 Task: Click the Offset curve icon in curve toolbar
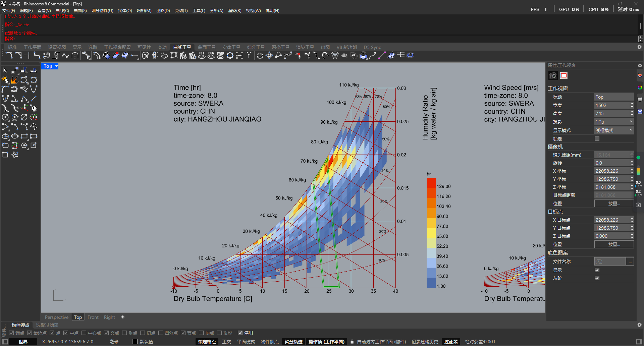tap(97, 55)
